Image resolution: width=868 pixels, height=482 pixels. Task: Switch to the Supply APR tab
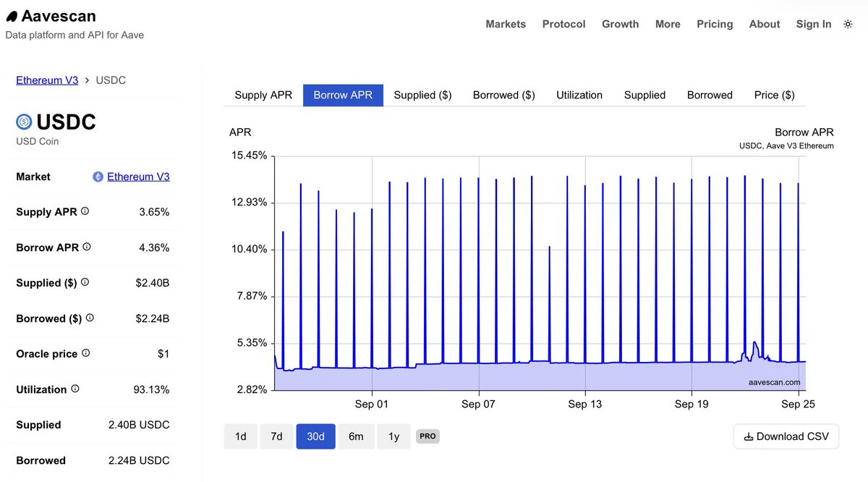[x=263, y=95]
